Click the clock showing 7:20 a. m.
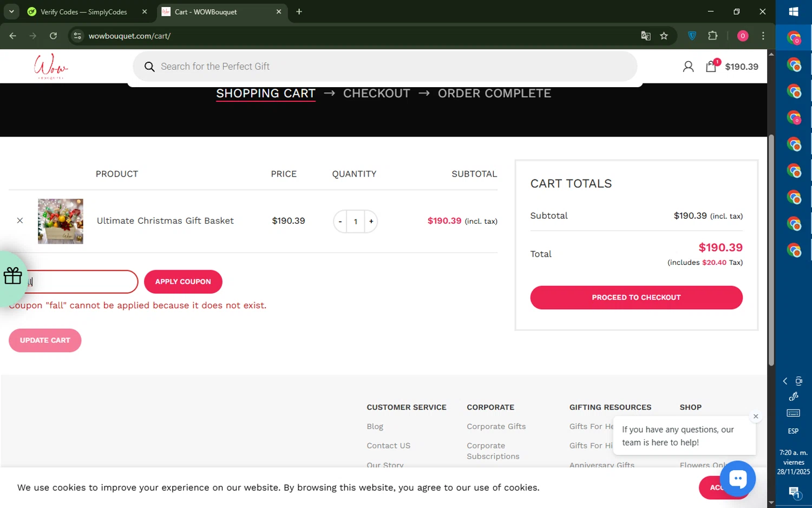This screenshot has height=508, width=812. tap(793, 452)
